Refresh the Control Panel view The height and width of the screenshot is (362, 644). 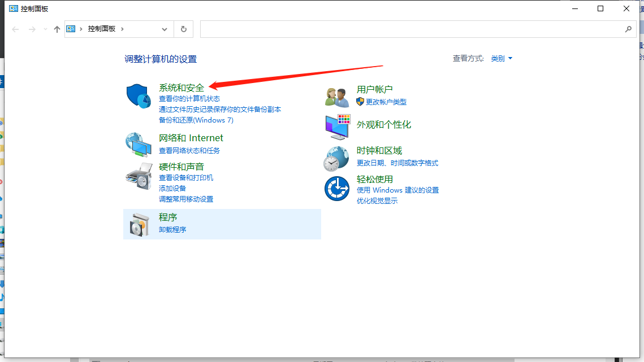[184, 29]
